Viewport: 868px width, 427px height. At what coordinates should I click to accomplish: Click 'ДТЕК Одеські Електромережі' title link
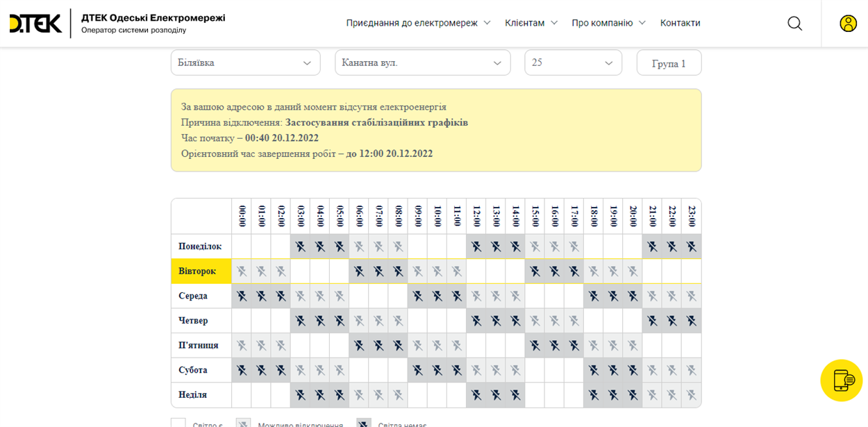(x=153, y=18)
